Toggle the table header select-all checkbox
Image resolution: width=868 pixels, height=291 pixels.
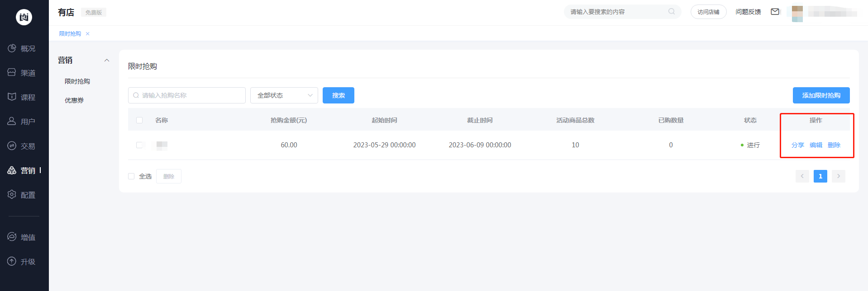(139, 120)
